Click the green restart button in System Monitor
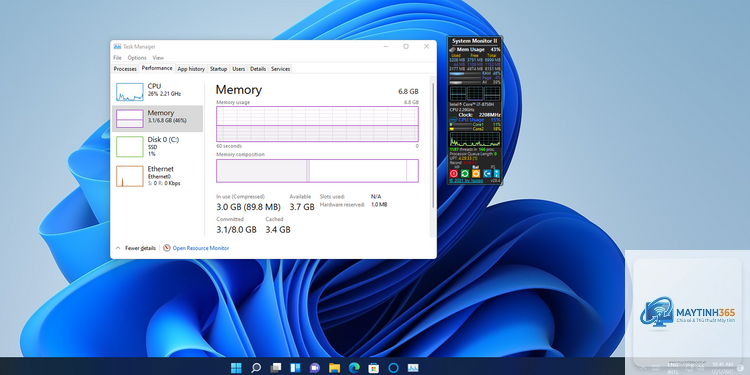This screenshot has width=750, height=375. [465, 174]
